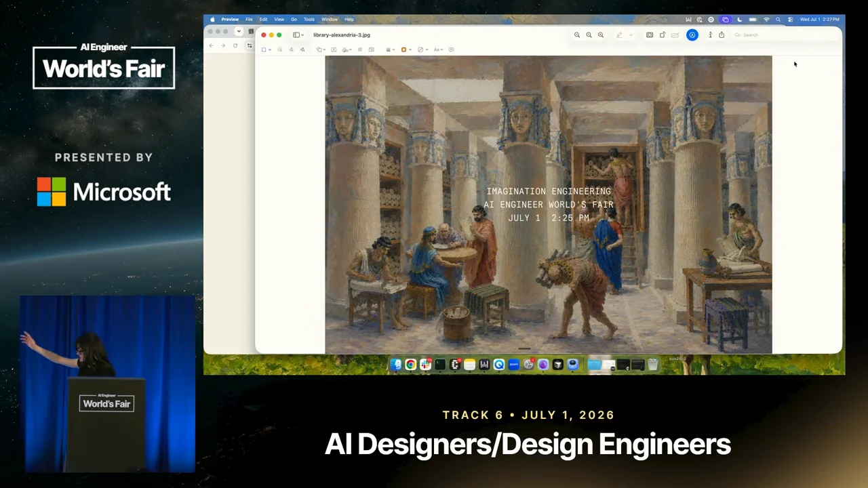The width and height of the screenshot is (868, 488).
Task: Open the Edit menu
Action: pyautogui.click(x=263, y=19)
